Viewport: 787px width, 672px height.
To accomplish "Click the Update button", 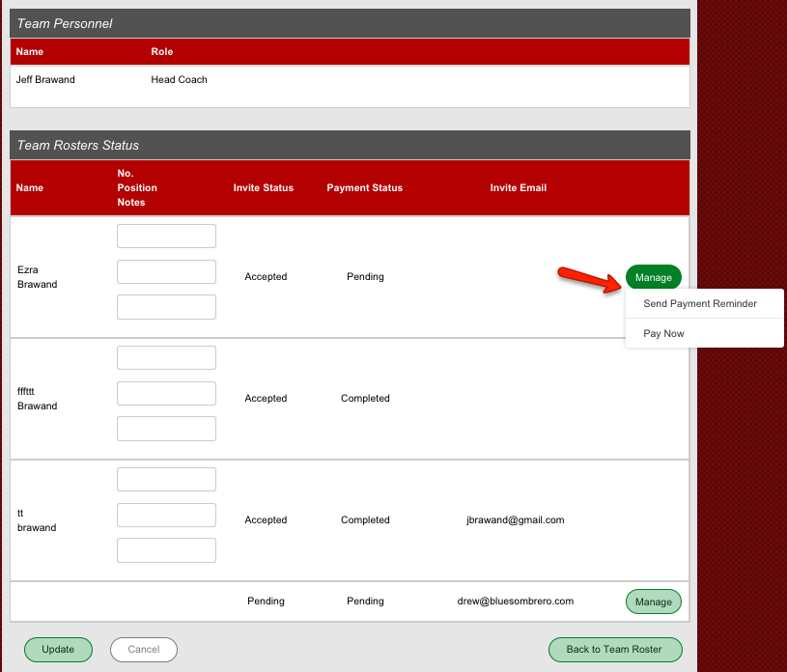I will tap(58, 650).
